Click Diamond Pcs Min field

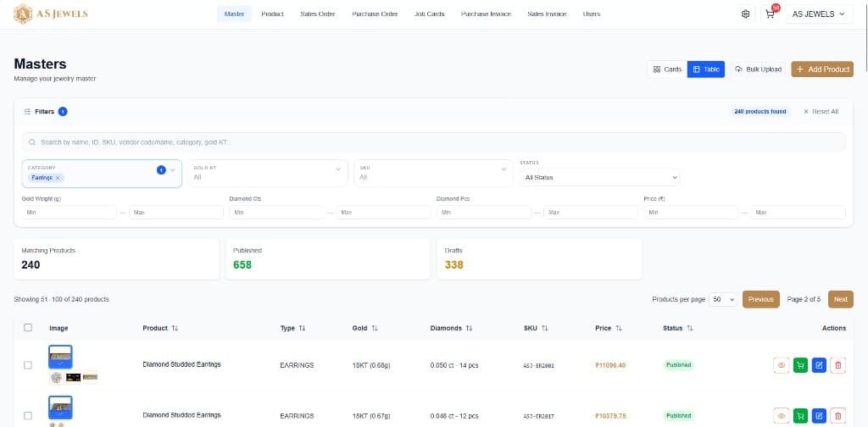pos(484,213)
